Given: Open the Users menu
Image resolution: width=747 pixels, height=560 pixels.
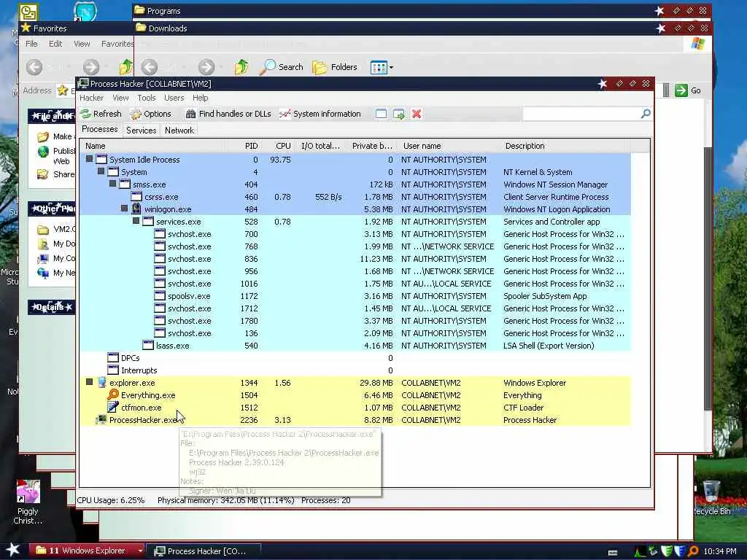Looking at the screenshot, I should click(174, 98).
